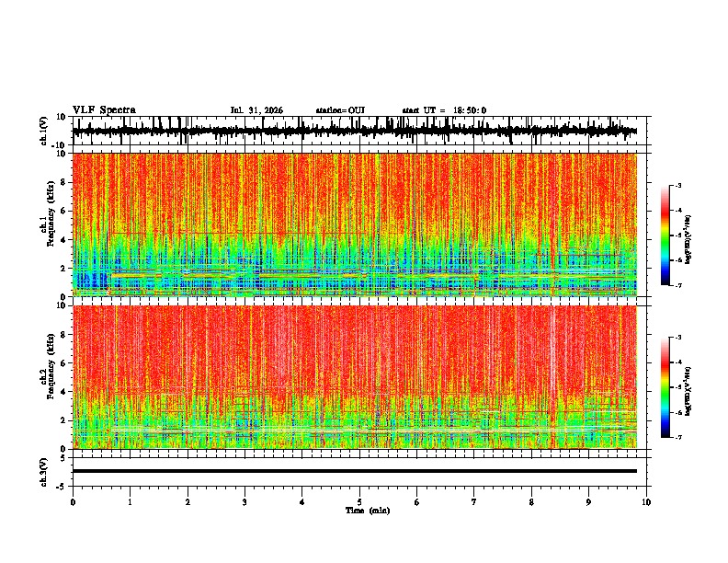Click the ch.2 spectrogram color bar
Screen dimensions: 728x563
pos(665,387)
